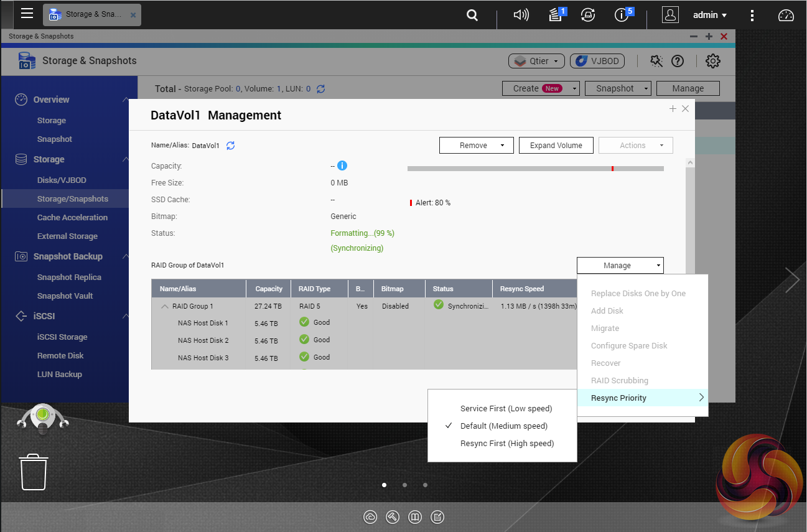Click the VJBOD button
This screenshot has width=807, height=532.
[597, 61]
